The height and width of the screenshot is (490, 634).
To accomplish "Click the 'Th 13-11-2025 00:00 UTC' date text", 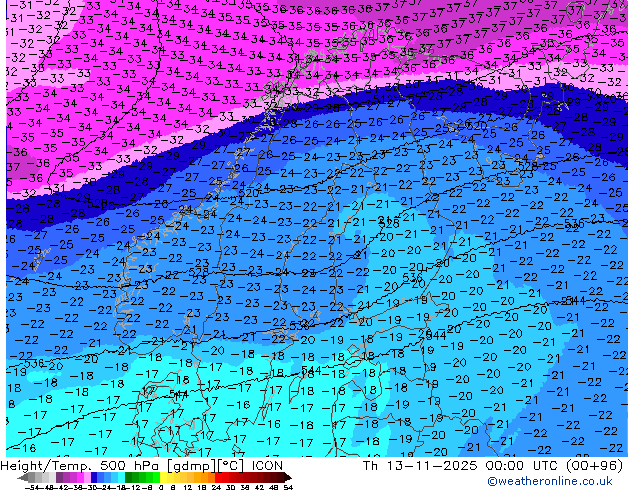I will click(461, 466).
